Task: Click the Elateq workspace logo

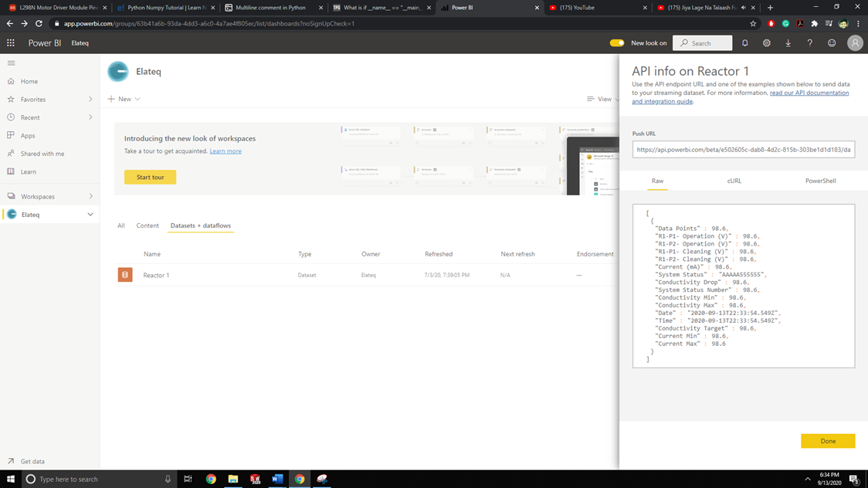Action: pyautogui.click(x=118, y=71)
